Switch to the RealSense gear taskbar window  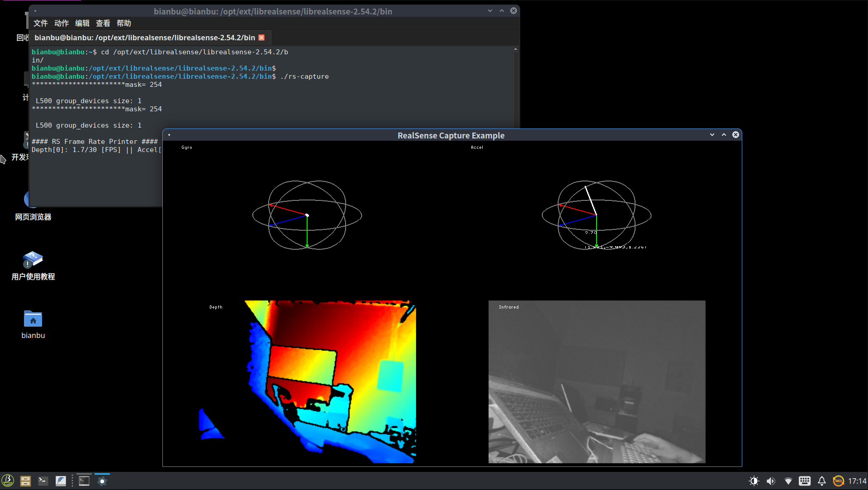[102, 481]
